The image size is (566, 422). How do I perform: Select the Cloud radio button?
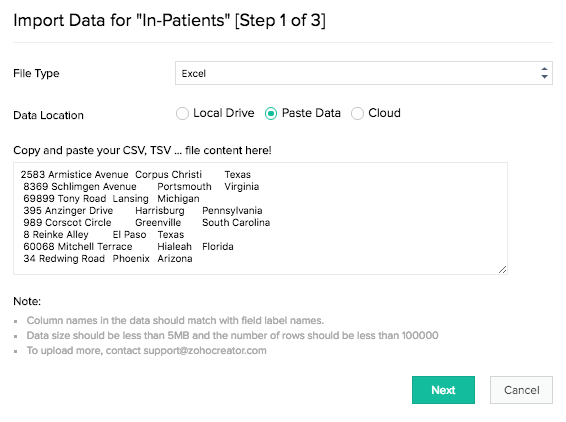coord(357,113)
